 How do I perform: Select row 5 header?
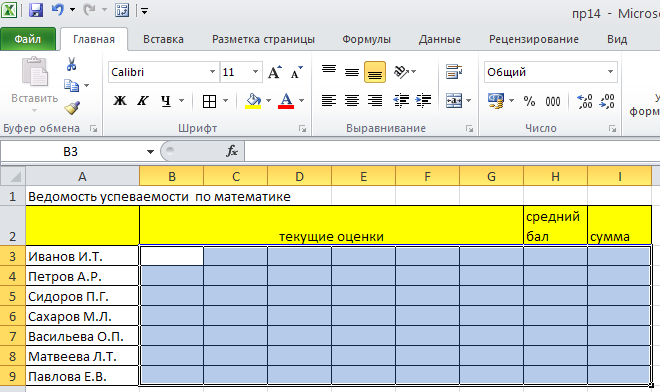point(13,296)
